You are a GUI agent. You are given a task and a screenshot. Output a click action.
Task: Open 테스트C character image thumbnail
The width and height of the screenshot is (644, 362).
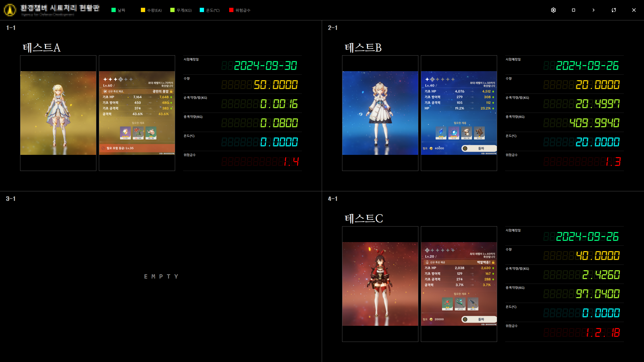tap(380, 284)
